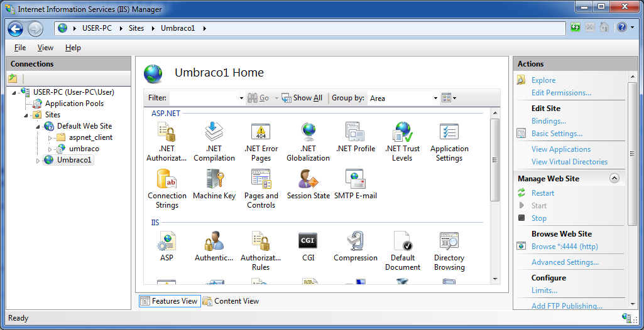The height and width of the screenshot is (330, 644).
Task: Open the CGI feature icon
Action: pos(308,241)
